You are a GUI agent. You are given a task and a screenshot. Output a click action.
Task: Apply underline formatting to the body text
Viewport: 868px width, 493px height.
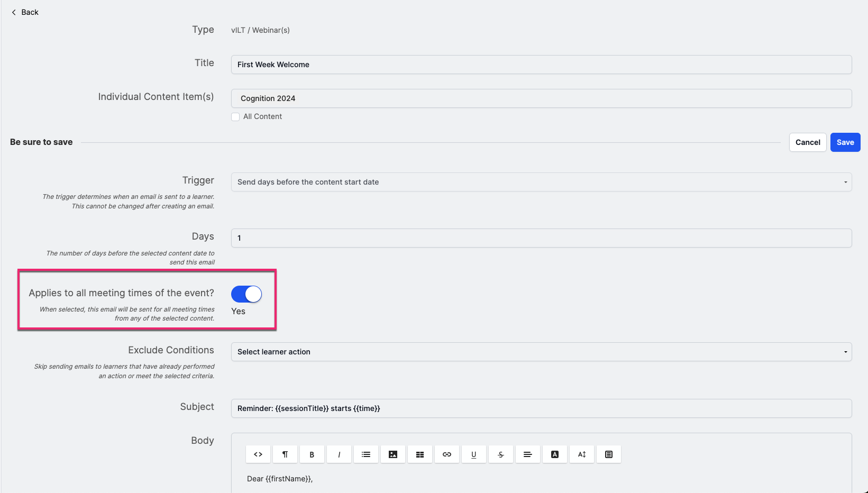click(x=473, y=454)
